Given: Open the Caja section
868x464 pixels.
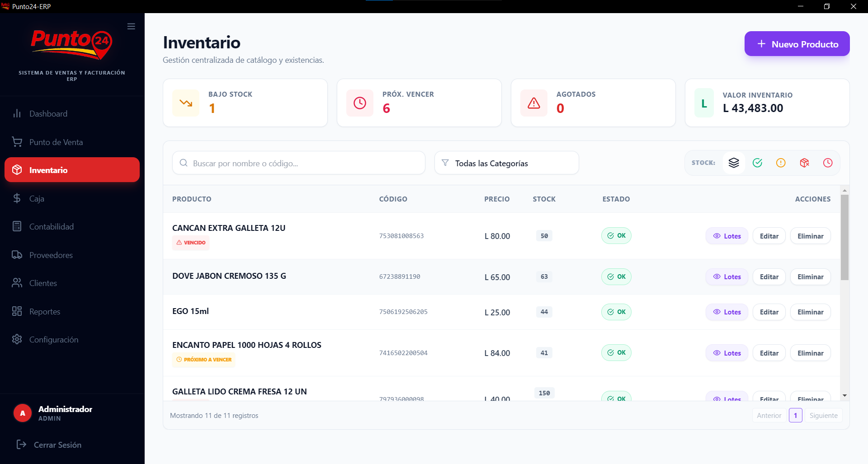Looking at the screenshot, I should click(36, 198).
